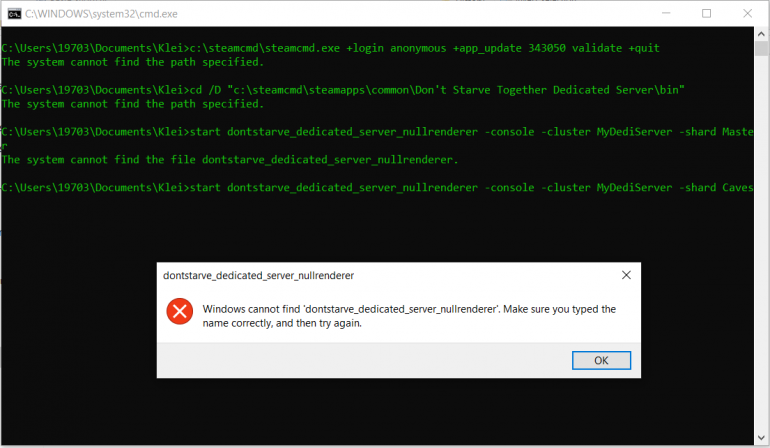This screenshot has width=770, height=448.
Task: Minimize the cmd.exe window
Action: point(666,13)
